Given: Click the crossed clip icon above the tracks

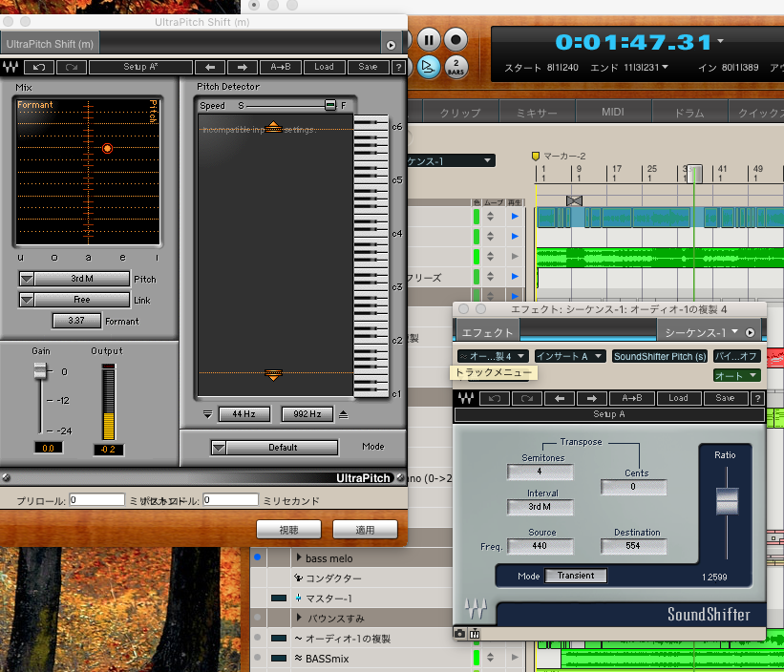Looking at the screenshot, I should 574,200.
